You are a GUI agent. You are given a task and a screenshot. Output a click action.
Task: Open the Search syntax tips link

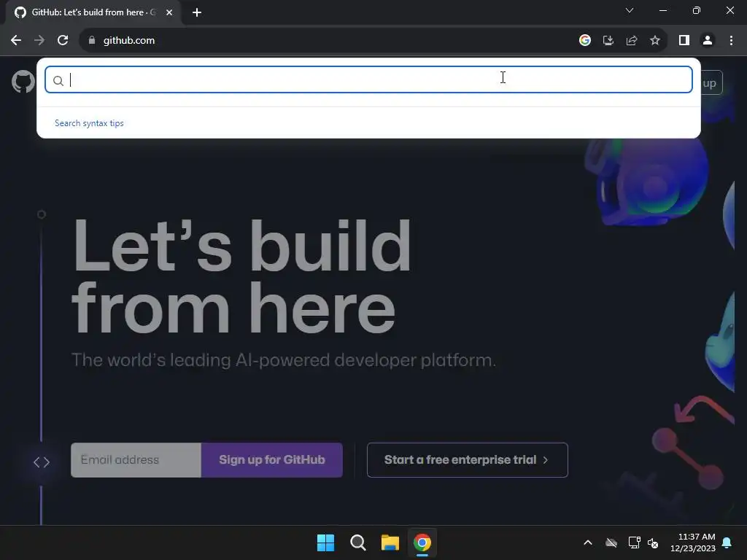coord(89,122)
